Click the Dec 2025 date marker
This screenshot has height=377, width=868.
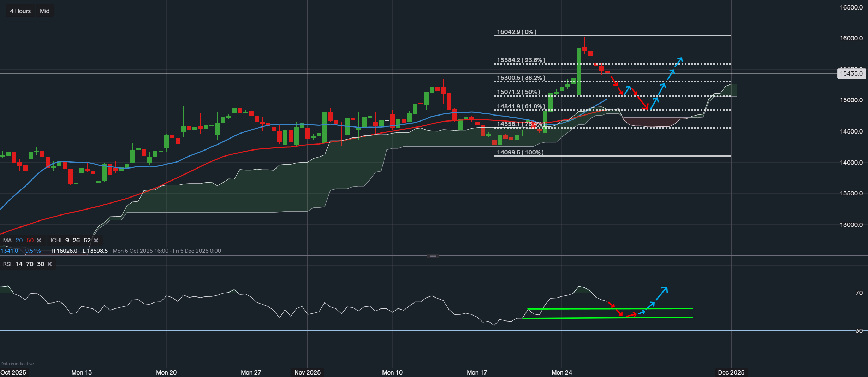click(731, 372)
